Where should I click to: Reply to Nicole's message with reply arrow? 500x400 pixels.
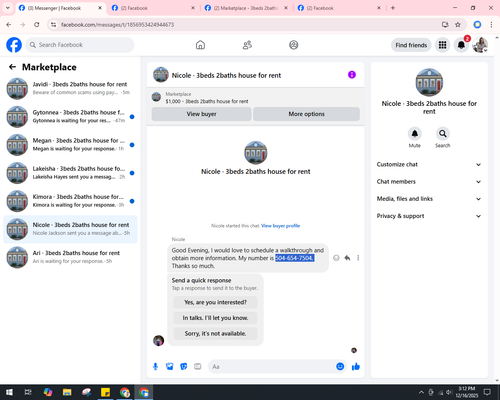pyautogui.click(x=347, y=258)
